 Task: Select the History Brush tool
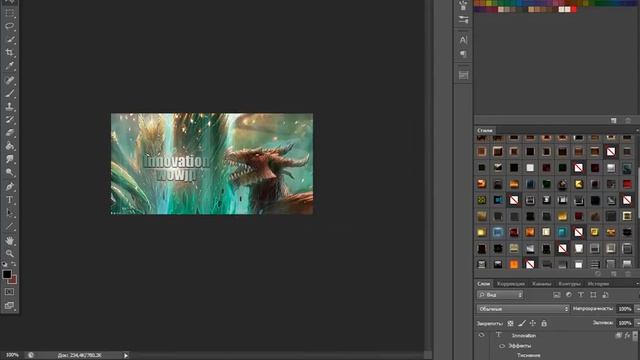pos(9,120)
